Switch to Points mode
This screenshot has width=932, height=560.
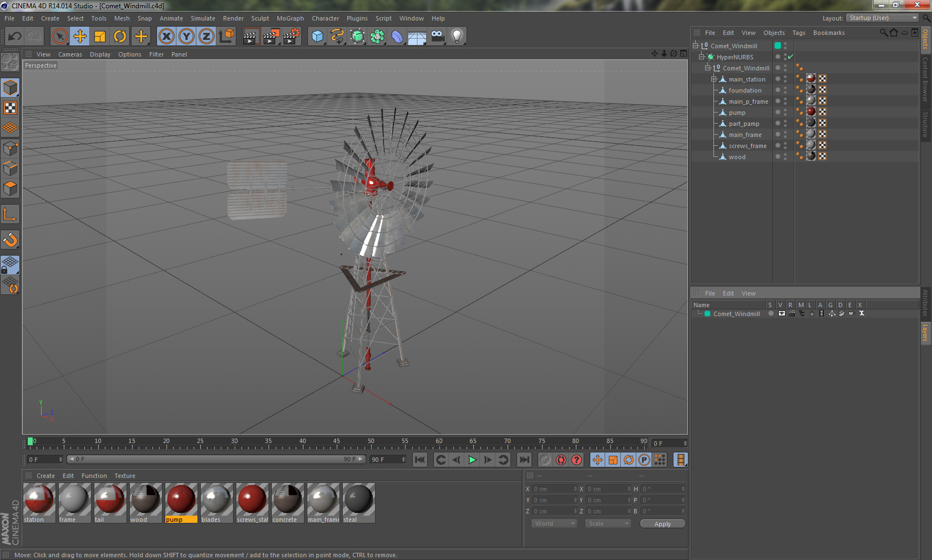[x=10, y=148]
